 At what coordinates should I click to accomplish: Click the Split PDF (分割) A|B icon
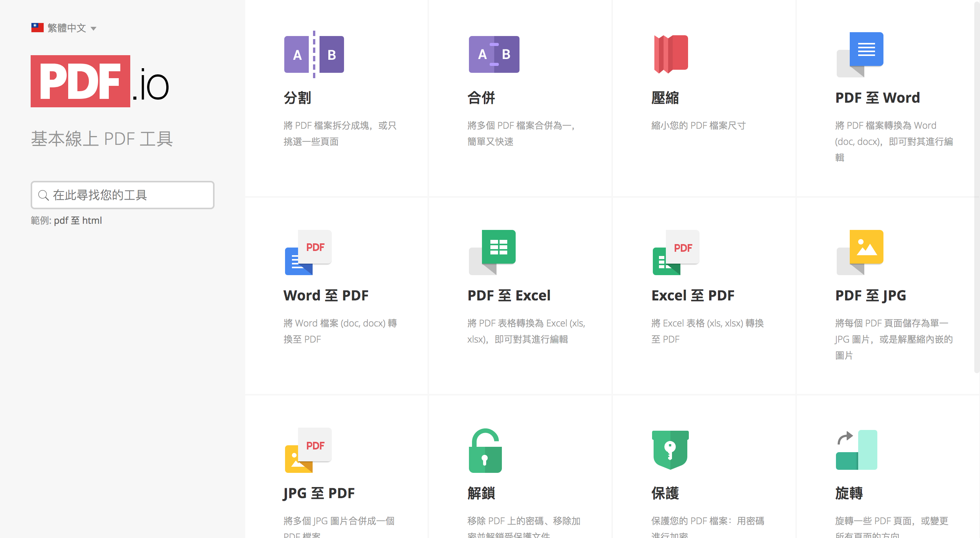click(x=314, y=54)
